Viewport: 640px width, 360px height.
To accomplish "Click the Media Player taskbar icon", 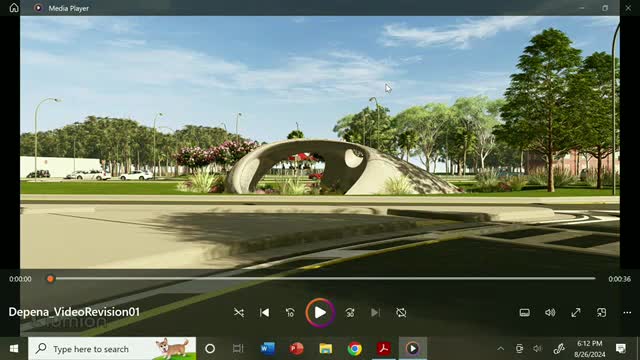I will (x=413, y=349).
